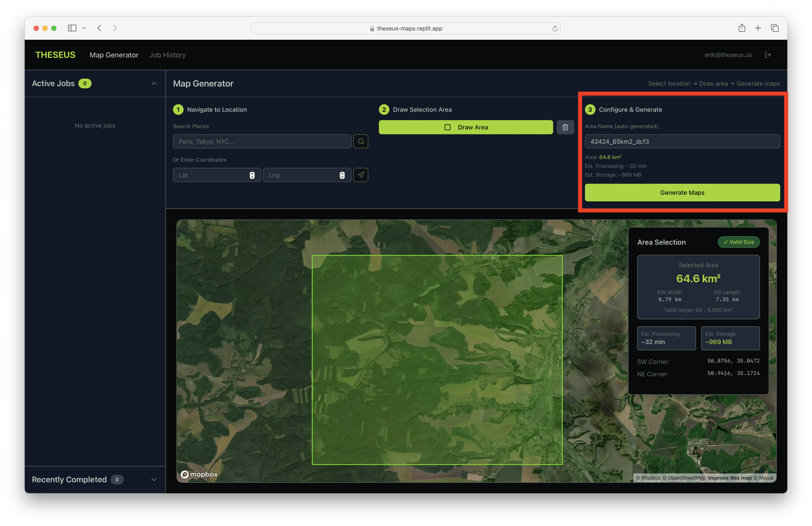Screen dimensions: 812x526
Task: Click the logout icon next to email
Action: point(768,55)
